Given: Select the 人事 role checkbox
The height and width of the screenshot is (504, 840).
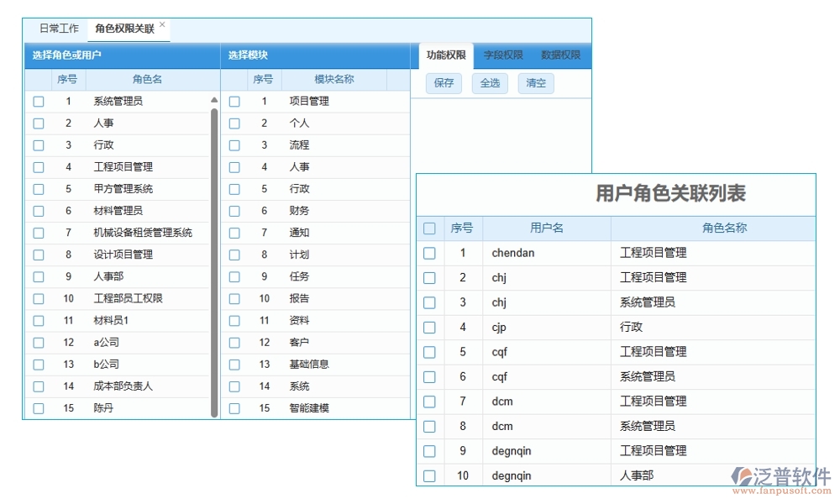Looking at the screenshot, I should (39, 123).
